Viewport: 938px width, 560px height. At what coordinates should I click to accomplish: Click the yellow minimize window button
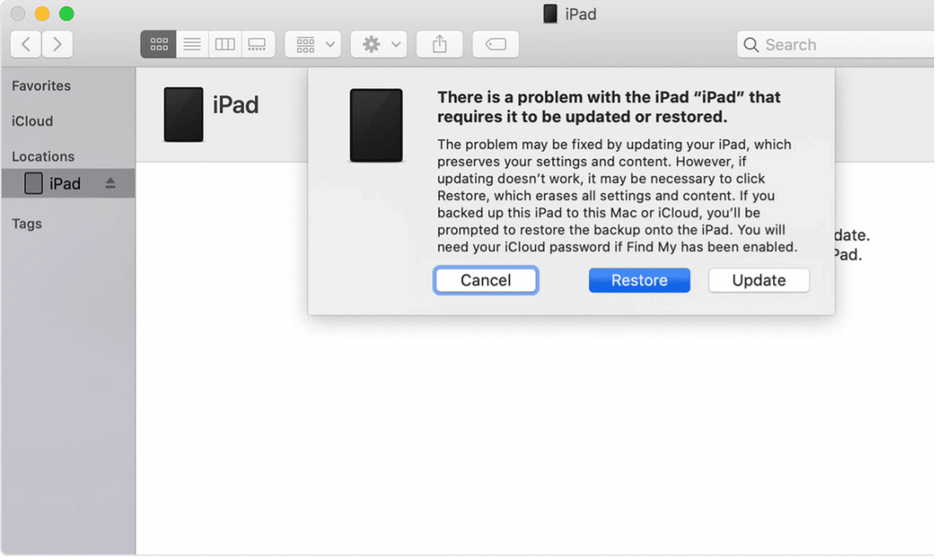[x=41, y=13]
